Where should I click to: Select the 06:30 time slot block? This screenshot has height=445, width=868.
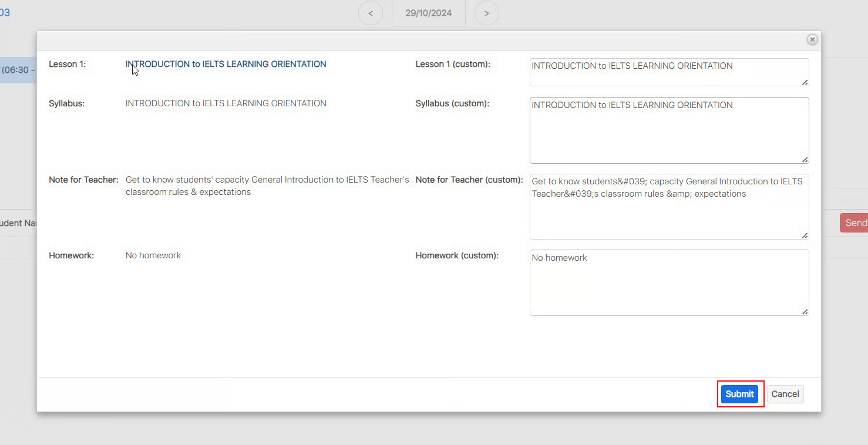coord(18,70)
